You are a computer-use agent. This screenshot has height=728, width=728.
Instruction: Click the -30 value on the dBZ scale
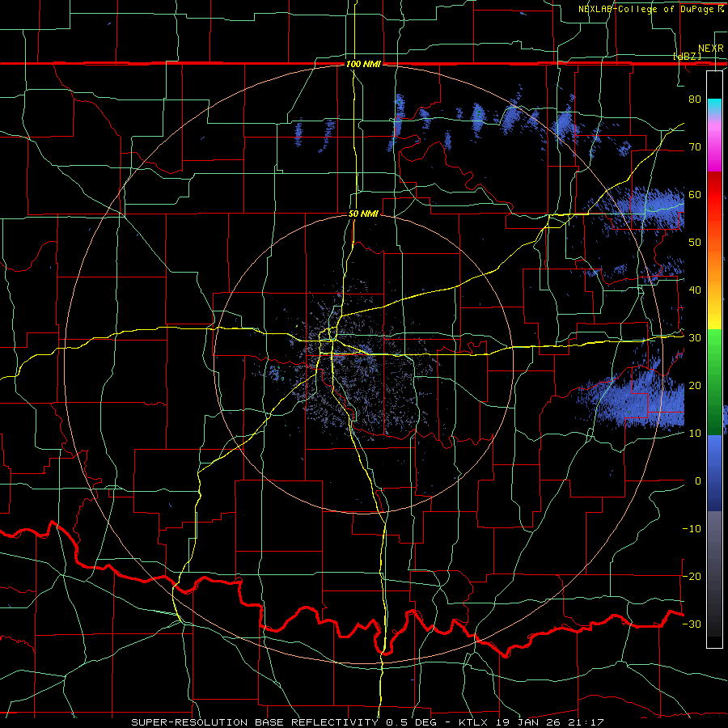tap(692, 624)
